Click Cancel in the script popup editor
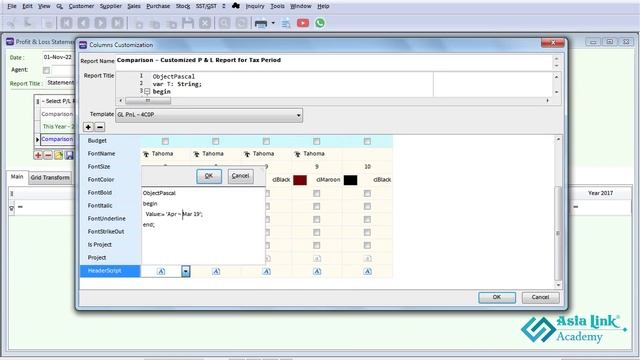 pyautogui.click(x=240, y=176)
